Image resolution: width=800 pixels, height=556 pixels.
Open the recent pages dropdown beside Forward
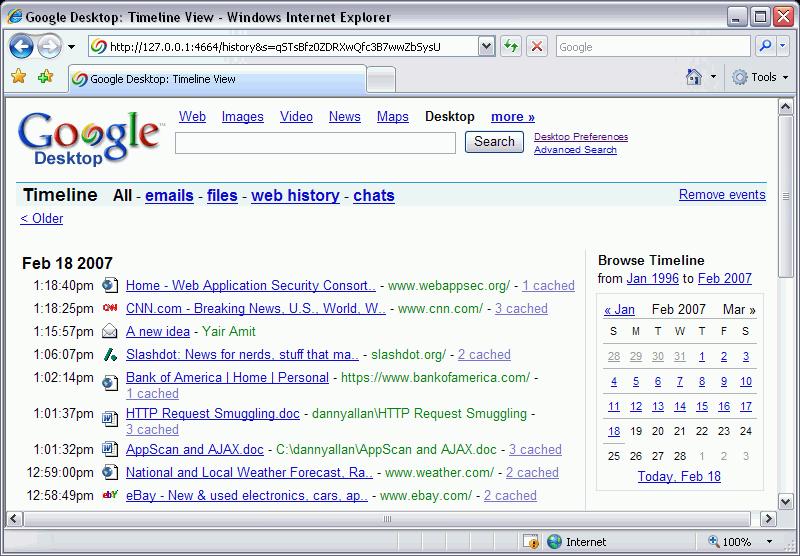click(71, 47)
